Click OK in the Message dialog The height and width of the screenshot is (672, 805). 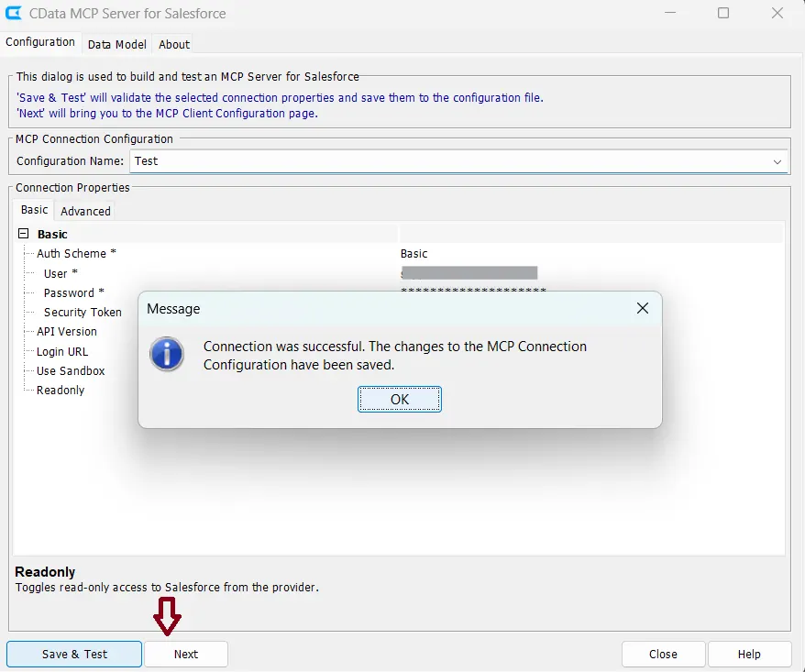click(x=400, y=399)
